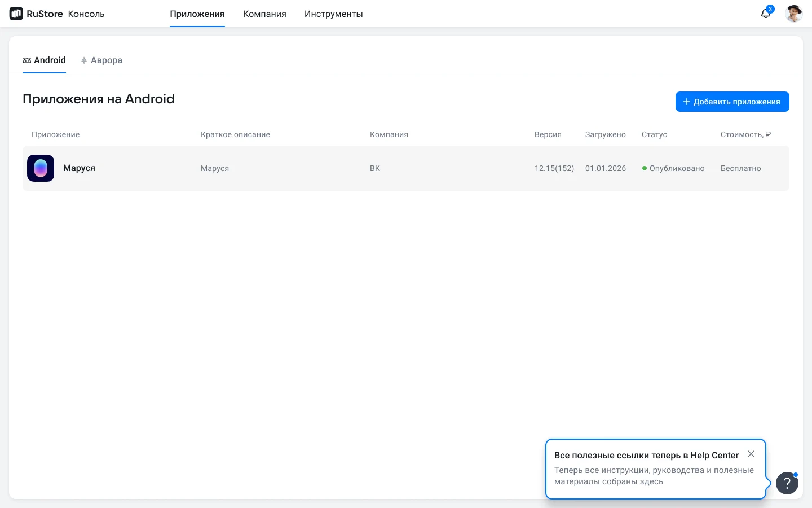
Task: Click the ВК company cell
Action: (375, 168)
